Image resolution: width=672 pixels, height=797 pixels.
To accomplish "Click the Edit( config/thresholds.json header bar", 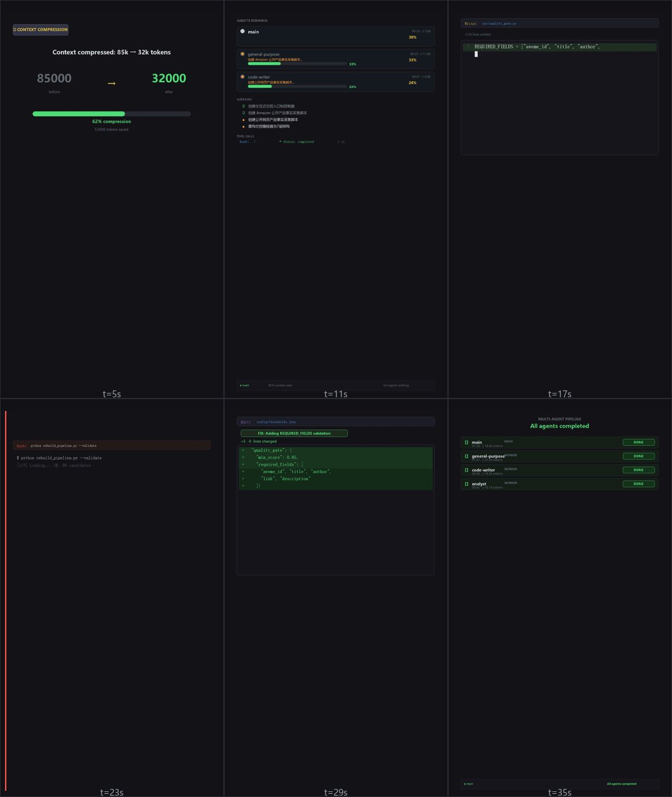I will click(x=335, y=422).
